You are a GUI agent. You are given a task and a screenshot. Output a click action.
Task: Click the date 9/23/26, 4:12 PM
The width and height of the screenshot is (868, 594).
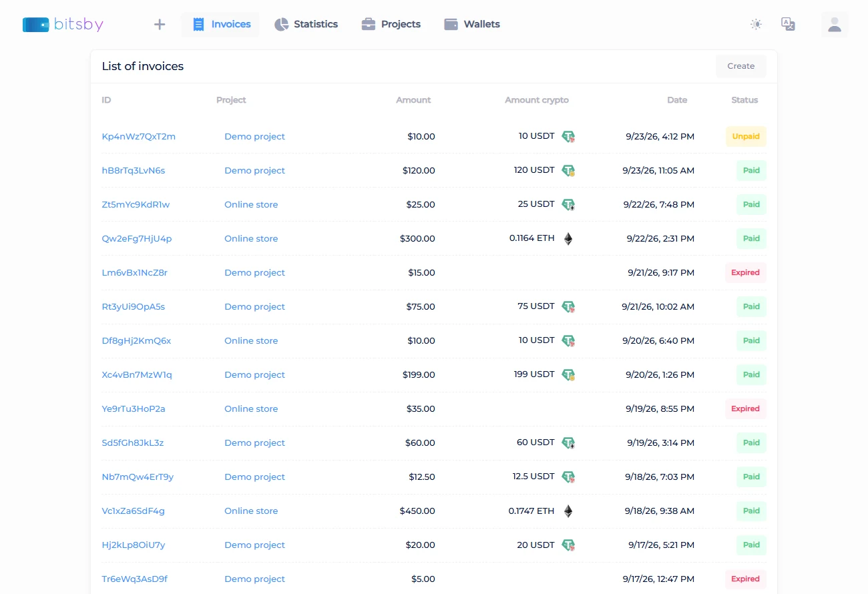[660, 137]
